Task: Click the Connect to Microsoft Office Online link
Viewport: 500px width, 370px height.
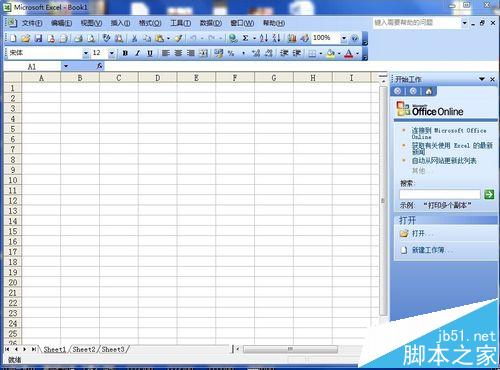Action: (449, 133)
